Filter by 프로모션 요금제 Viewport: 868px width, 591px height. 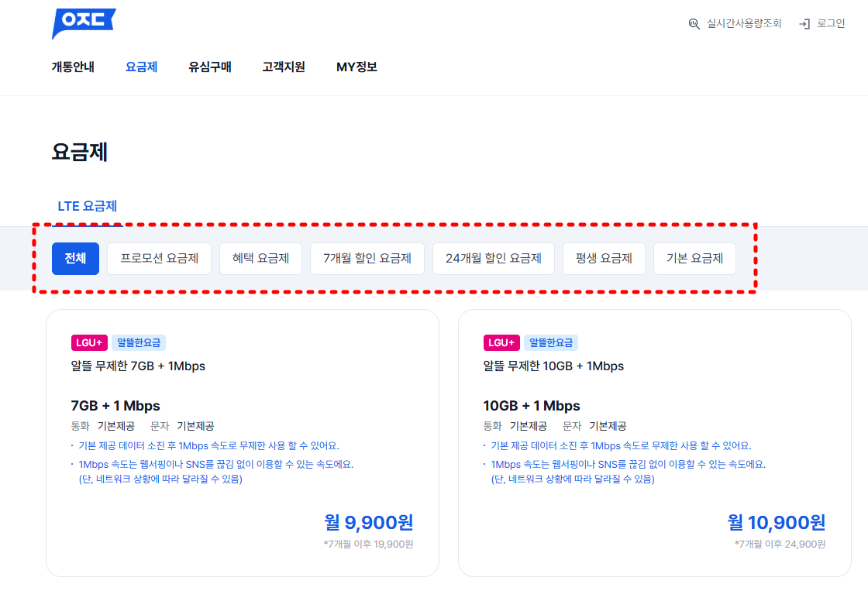[x=159, y=259]
